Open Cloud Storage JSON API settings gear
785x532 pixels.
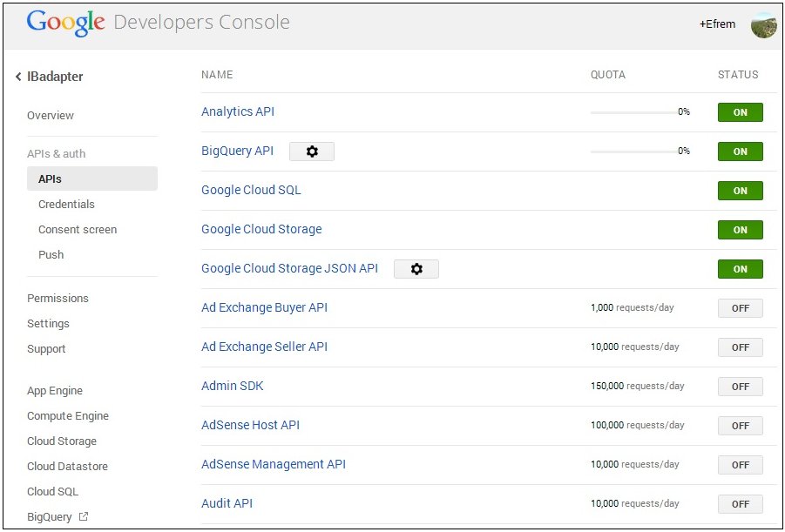click(416, 269)
